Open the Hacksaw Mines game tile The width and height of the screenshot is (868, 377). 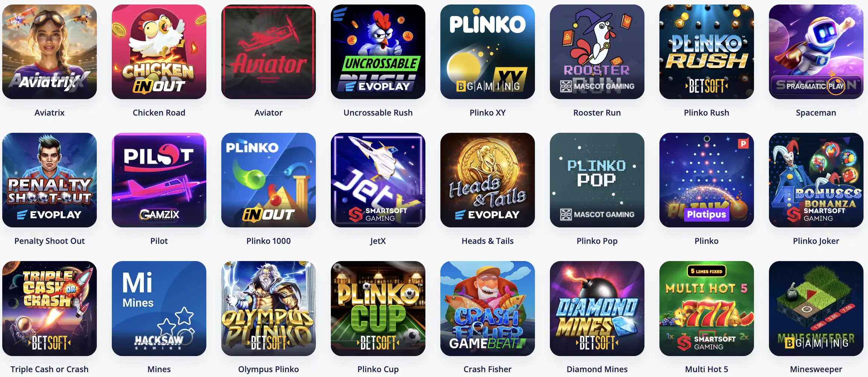[159, 308]
